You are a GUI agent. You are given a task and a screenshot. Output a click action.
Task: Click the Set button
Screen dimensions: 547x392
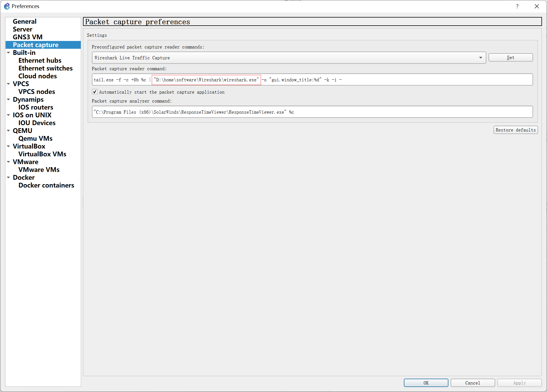tap(511, 58)
